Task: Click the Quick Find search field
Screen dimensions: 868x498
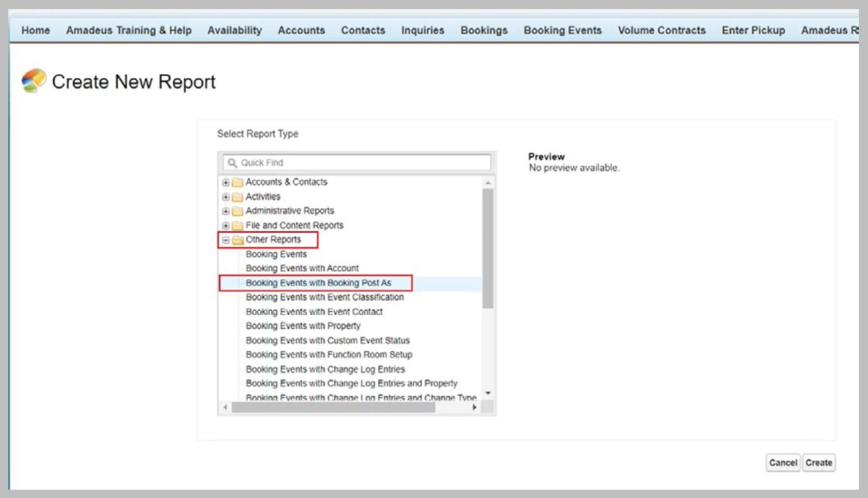Action: pos(357,162)
